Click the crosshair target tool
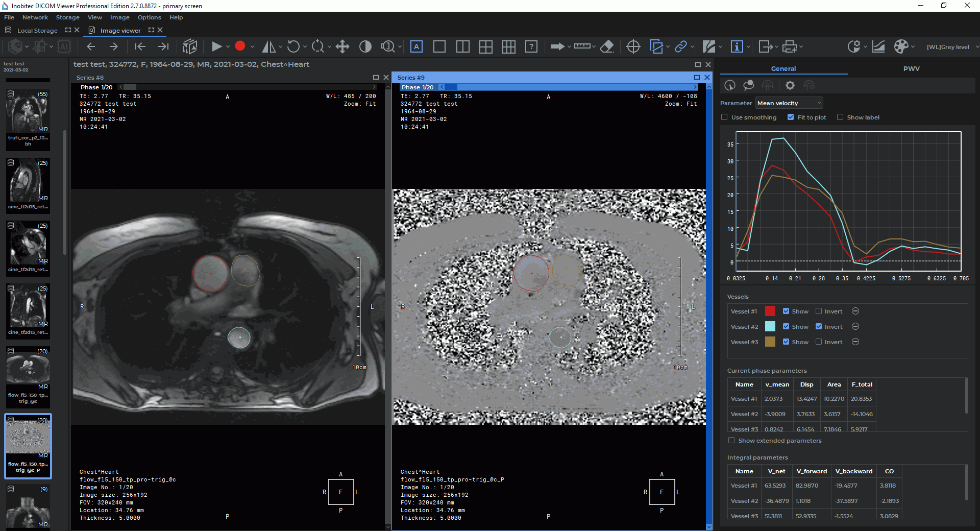The width and height of the screenshot is (980, 531). click(x=633, y=46)
